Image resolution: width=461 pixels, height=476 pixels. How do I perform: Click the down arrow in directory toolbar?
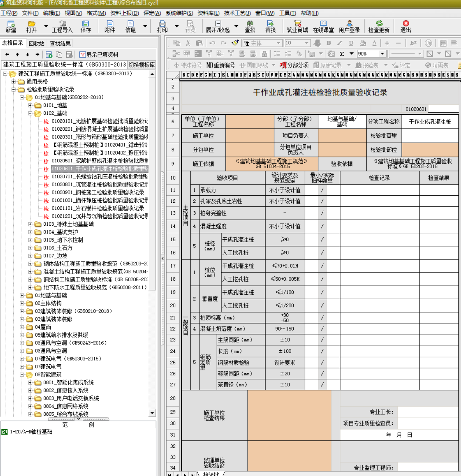[27, 55]
